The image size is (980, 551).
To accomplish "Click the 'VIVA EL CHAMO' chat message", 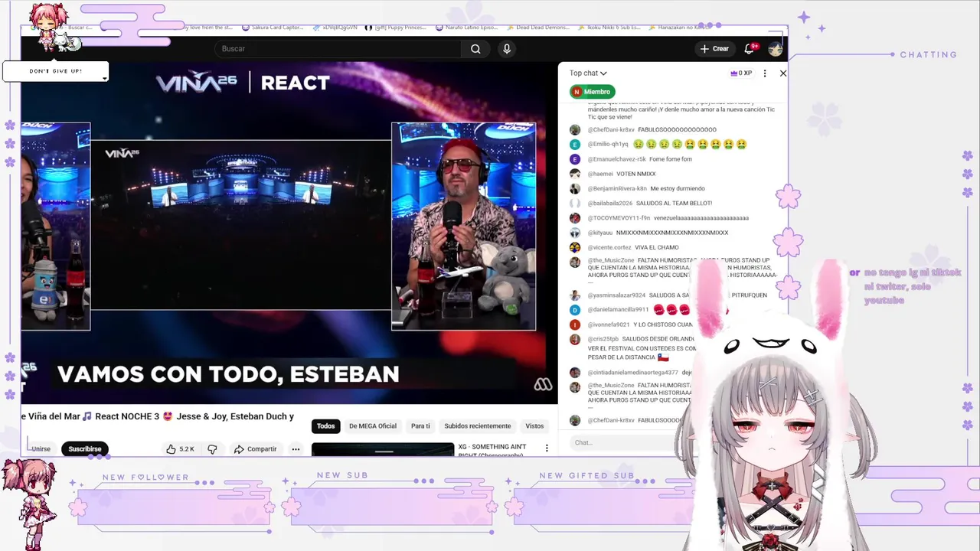I will point(656,247).
